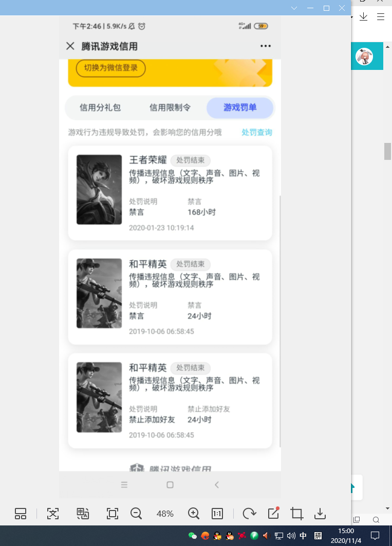
Task: Click the search magnifier in background window
Action: coord(376,520)
